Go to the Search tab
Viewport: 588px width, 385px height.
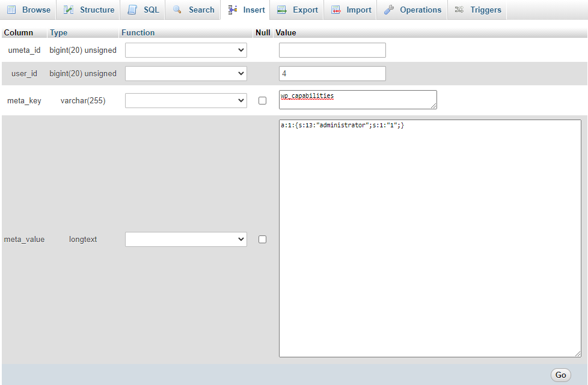click(193, 10)
